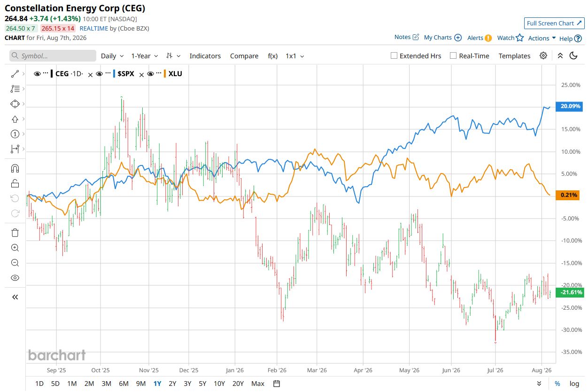The image size is (588, 392).
Task: Select the trend line drawing tool
Action: point(15,74)
